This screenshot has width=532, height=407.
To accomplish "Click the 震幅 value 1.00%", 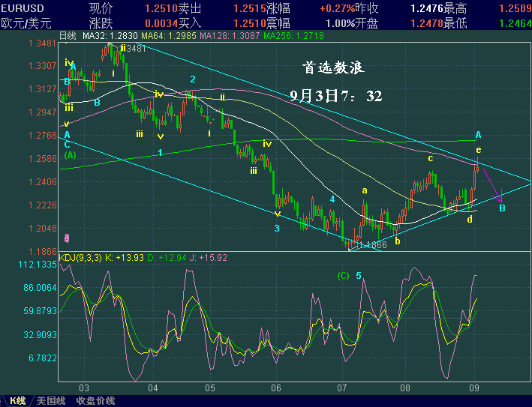I will click(341, 23).
